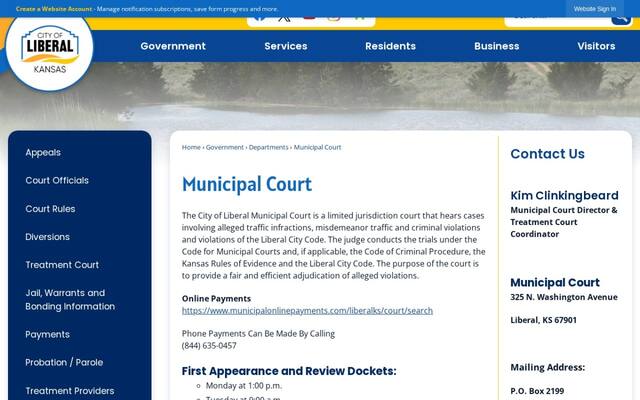Click the search magnifier button
Image resolution: width=640 pixels, height=400 pixels.
coord(621,20)
